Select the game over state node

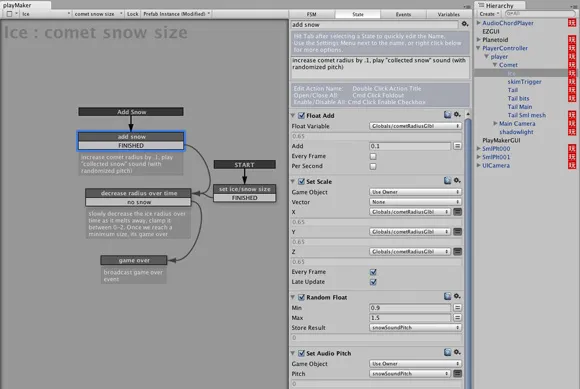[x=134, y=260]
